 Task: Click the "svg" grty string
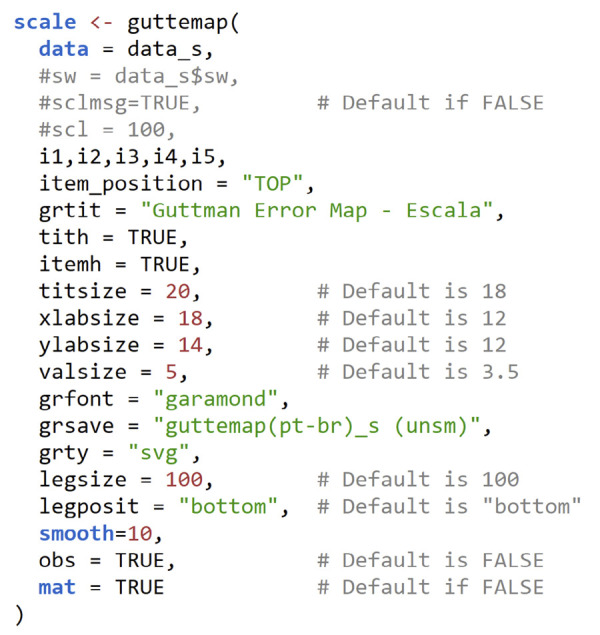[159, 453]
